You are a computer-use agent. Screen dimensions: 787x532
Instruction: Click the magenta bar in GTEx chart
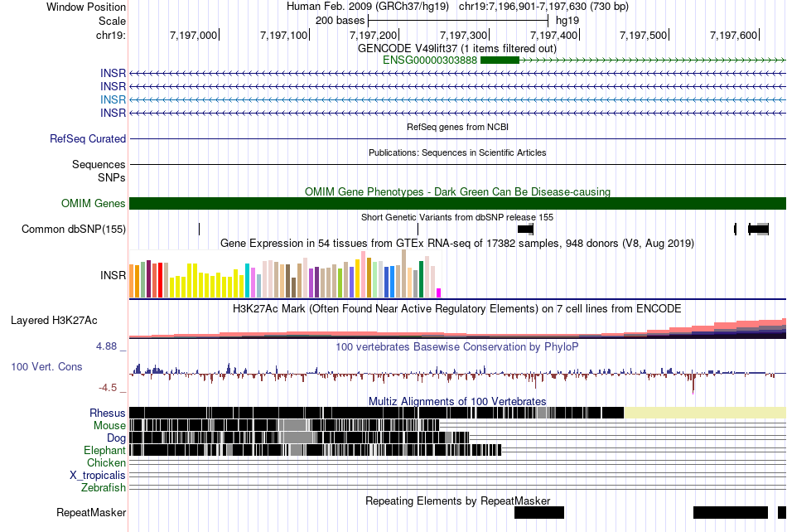click(439, 293)
